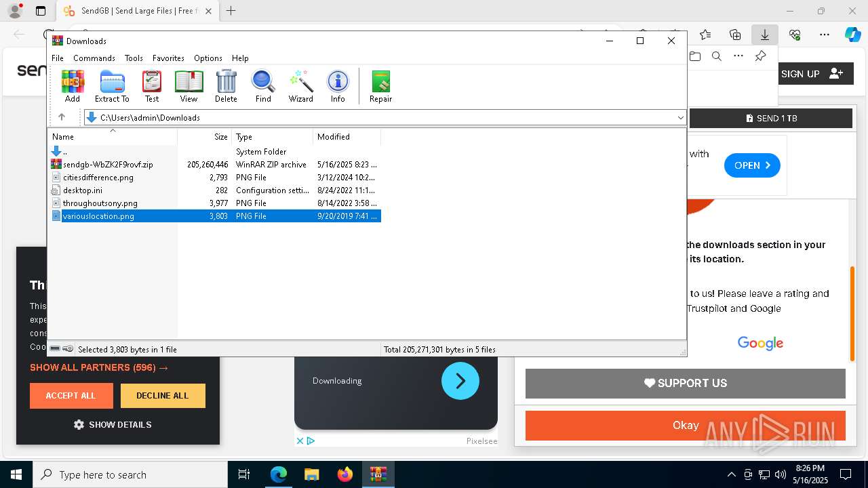Image resolution: width=868 pixels, height=488 pixels.
Task: Click the WinRAR Add toolbar icon
Action: [73, 86]
